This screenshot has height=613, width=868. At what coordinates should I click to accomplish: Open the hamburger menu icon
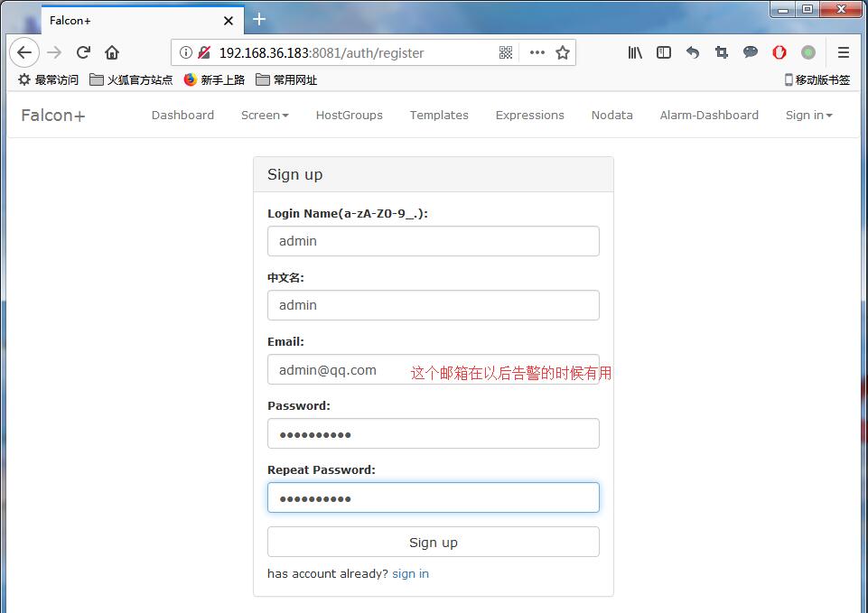tap(843, 52)
